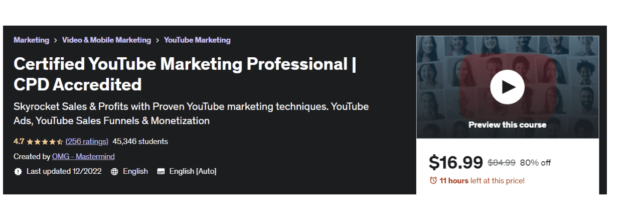Go to Video & Mobile Marketing category
This screenshot has height=215, width=644.
(x=106, y=40)
